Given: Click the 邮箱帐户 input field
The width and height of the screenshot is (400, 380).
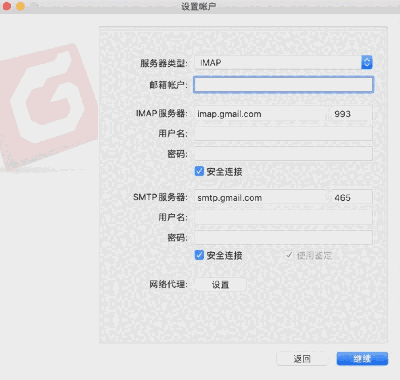Looking at the screenshot, I should click(283, 85).
